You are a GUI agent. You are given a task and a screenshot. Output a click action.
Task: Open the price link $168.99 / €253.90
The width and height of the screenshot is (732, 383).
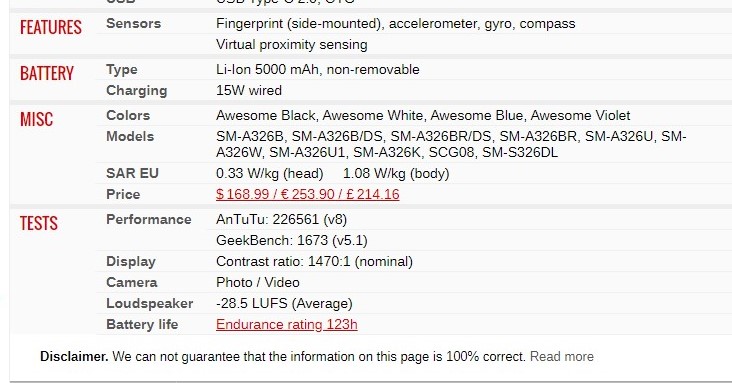point(308,194)
